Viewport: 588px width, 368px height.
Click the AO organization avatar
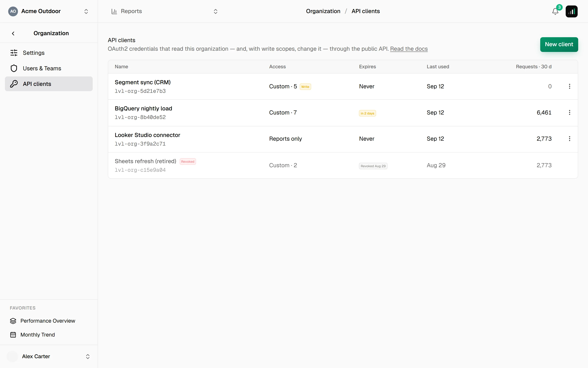[x=13, y=11]
